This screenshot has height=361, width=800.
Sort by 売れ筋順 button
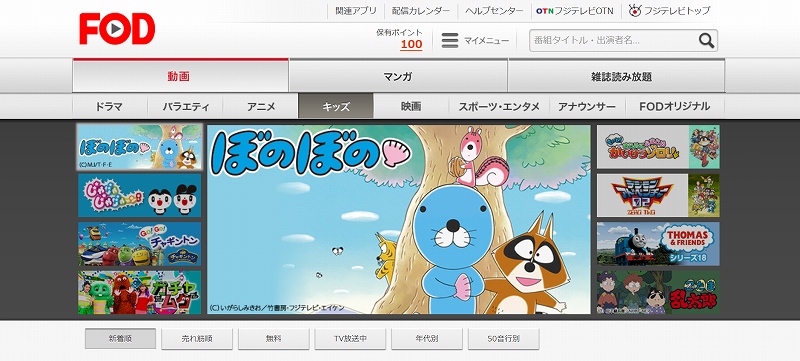(197, 339)
